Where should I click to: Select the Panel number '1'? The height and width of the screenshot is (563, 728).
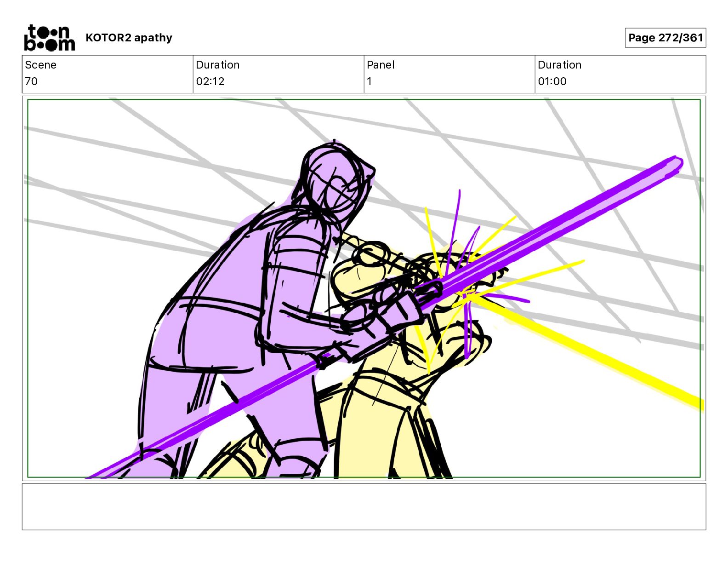(x=369, y=81)
